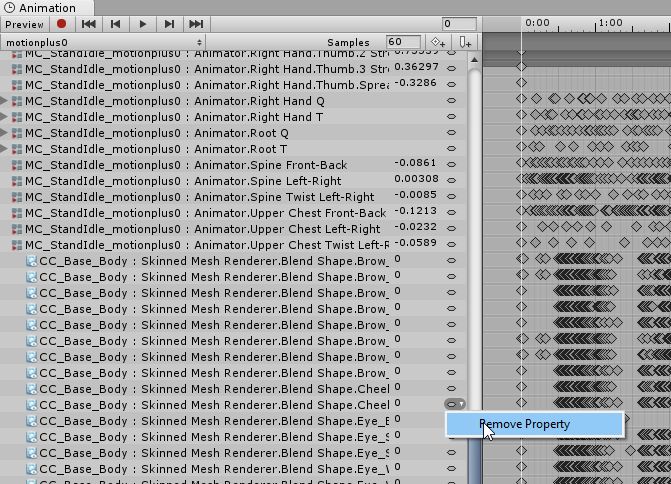This screenshot has height=484, width=671.
Task: Choose Remove Property from context menu
Action: pyautogui.click(x=534, y=424)
